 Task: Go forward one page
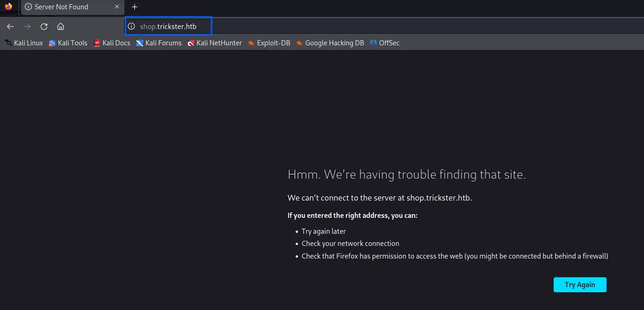[27, 27]
